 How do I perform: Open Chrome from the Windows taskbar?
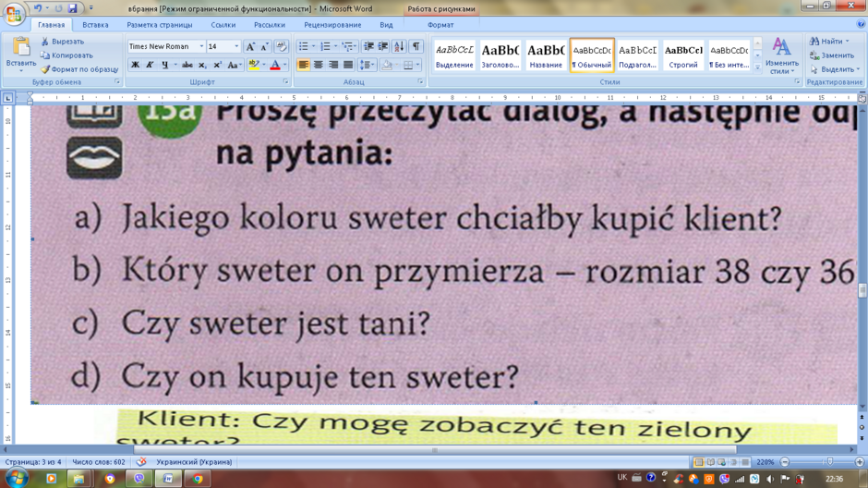point(198,479)
